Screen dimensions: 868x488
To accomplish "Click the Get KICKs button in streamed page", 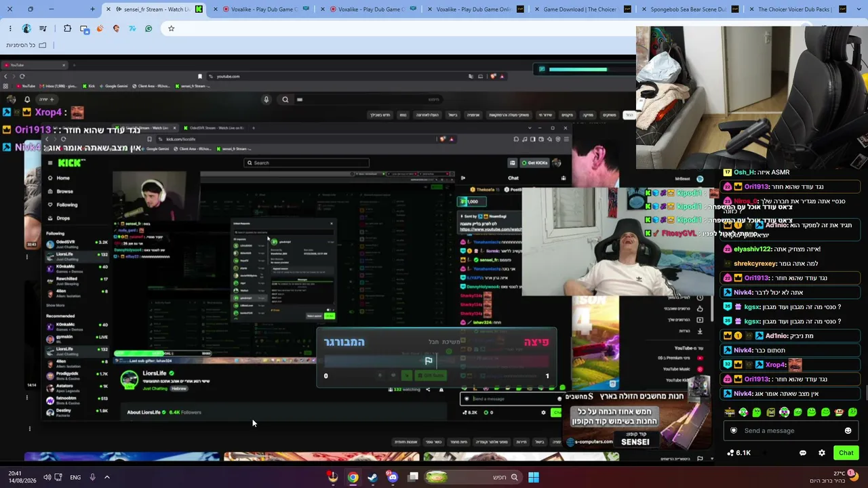I will pyautogui.click(x=535, y=163).
